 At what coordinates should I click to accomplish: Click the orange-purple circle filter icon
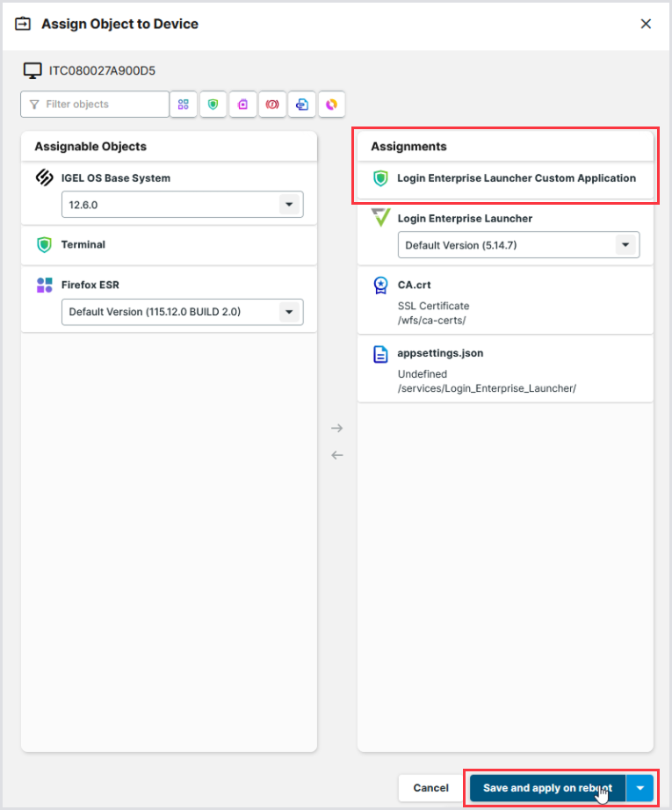coord(331,105)
